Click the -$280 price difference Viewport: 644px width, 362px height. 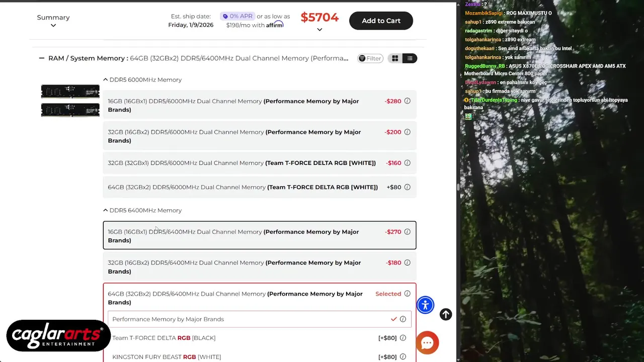click(x=393, y=101)
